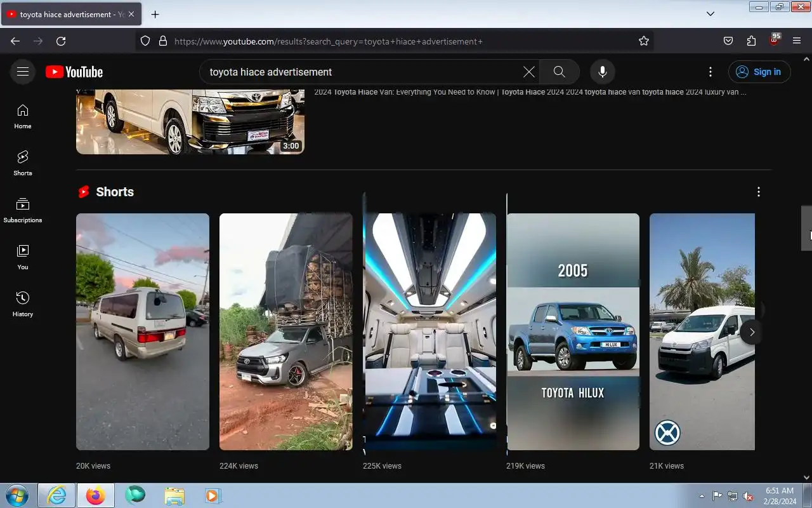Open the You section in sidebar
The width and height of the screenshot is (812, 508).
(23, 258)
